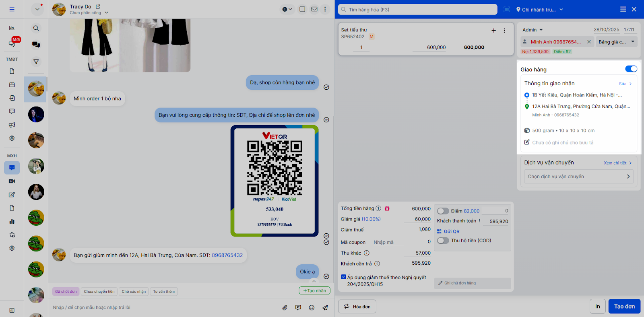Open the emoji picker
This screenshot has height=317, width=644.
tap(312, 308)
